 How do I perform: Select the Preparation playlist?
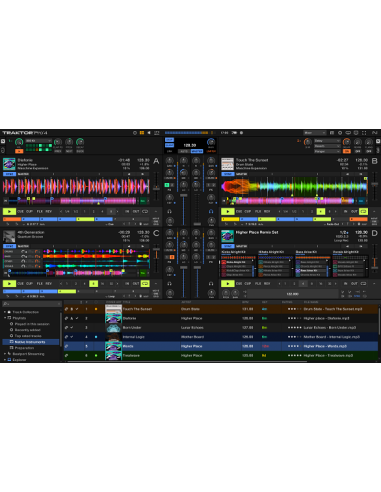(x=24, y=348)
